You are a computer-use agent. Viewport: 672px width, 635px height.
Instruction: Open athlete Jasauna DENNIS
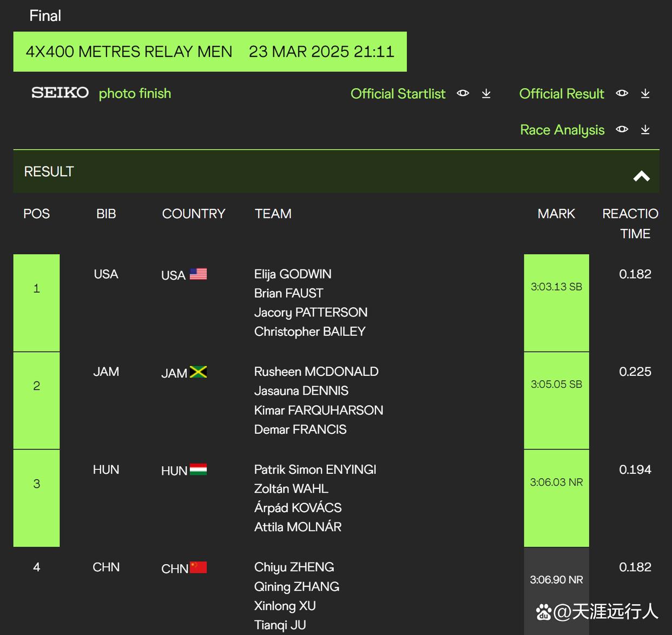pos(301,391)
